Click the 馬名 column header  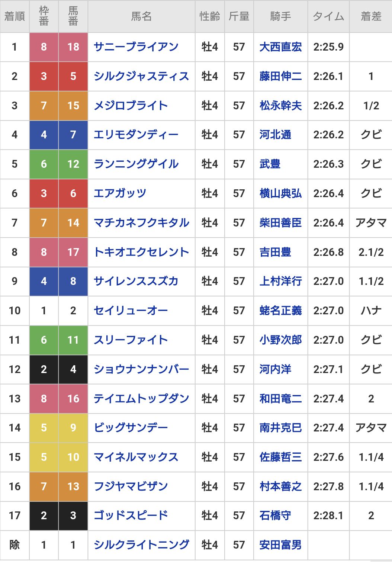pyautogui.click(x=141, y=16)
